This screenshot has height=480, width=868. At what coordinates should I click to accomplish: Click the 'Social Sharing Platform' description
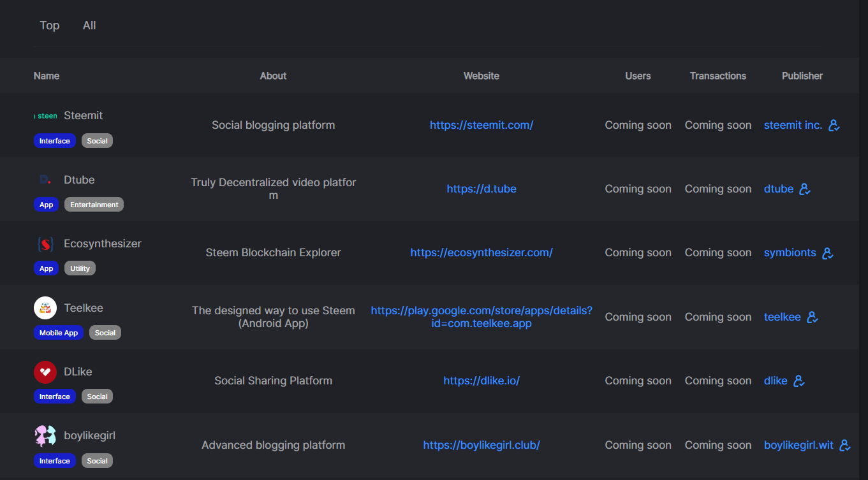(x=273, y=381)
